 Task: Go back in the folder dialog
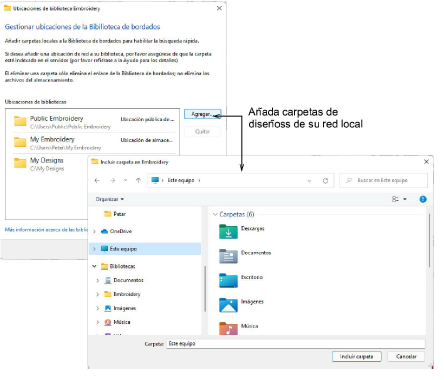[97, 180]
